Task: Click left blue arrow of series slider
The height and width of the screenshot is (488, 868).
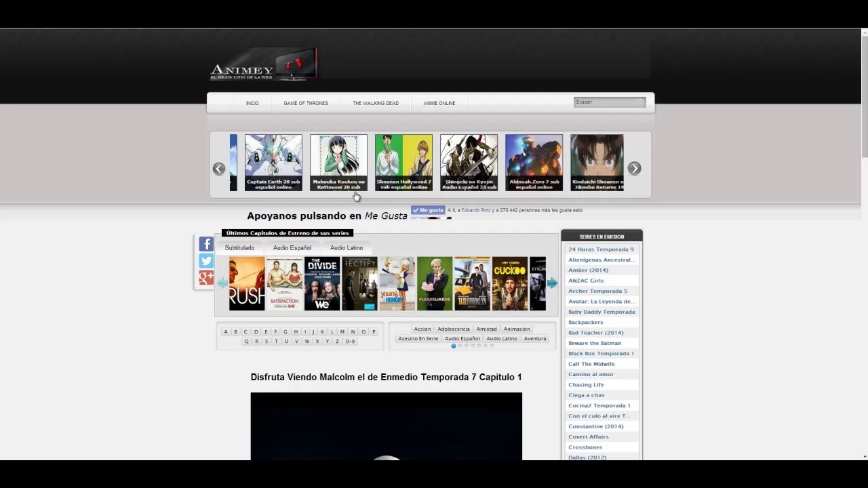Action: 222,283
